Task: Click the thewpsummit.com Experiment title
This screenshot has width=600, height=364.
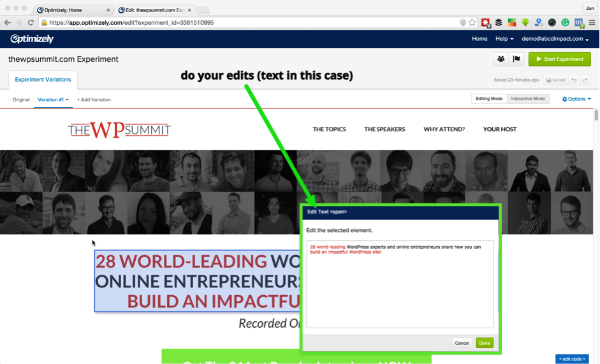Action: 63,59
